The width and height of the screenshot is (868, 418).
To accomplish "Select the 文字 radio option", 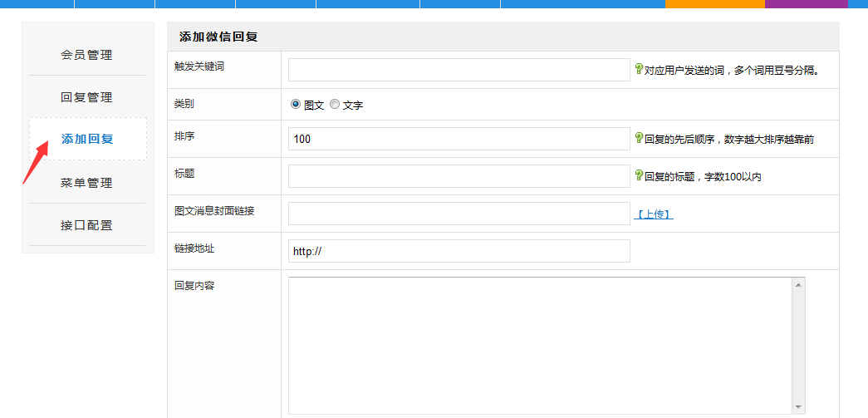I will 335,105.
